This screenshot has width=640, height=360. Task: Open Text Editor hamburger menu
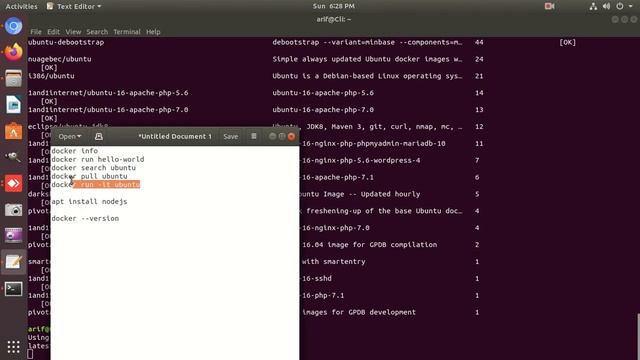coord(253,136)
